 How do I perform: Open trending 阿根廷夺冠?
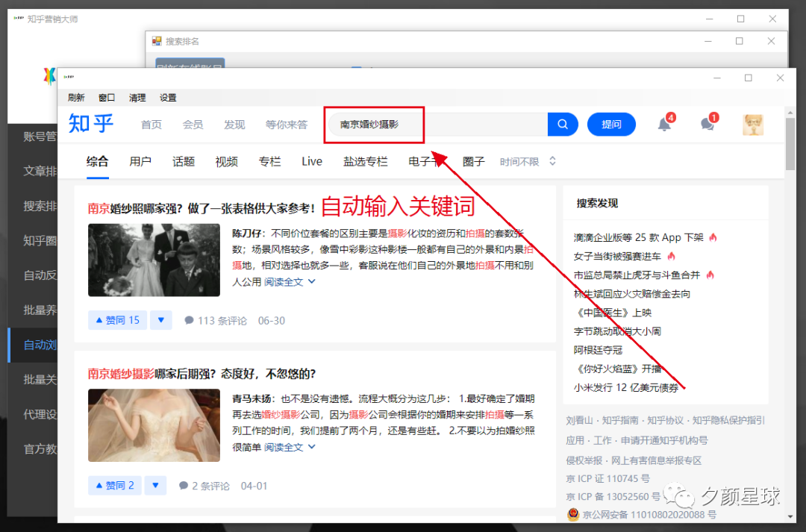[x=598, y=350]
